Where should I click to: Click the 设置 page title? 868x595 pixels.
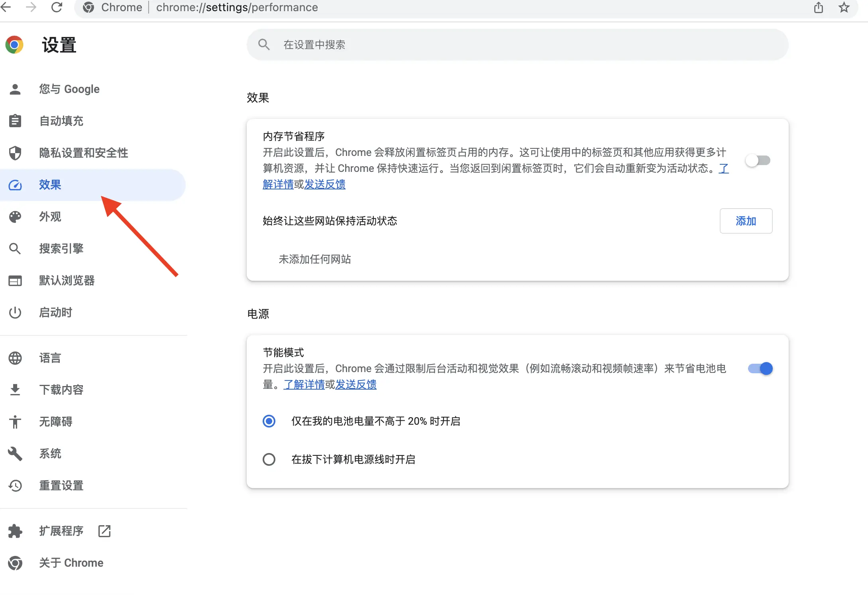(59, 45)
